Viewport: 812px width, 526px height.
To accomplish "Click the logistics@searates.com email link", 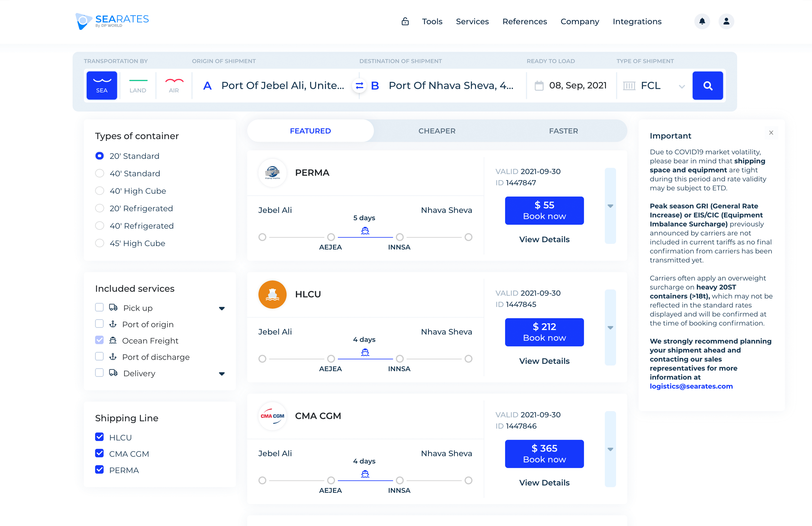I will tap(691, 386).
